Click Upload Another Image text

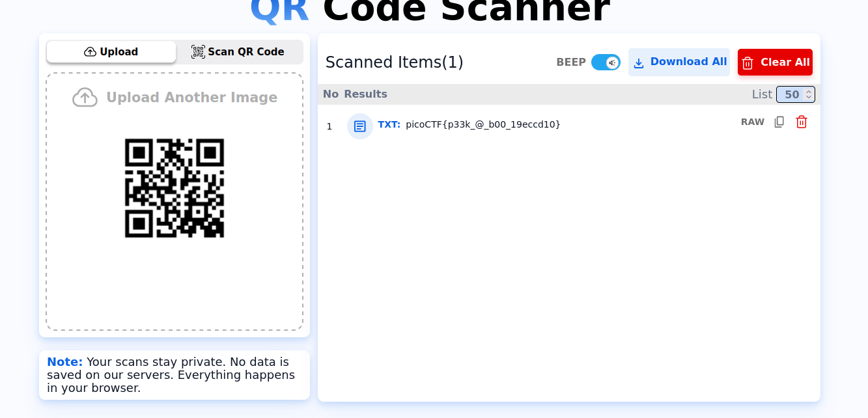click(192, 98)
